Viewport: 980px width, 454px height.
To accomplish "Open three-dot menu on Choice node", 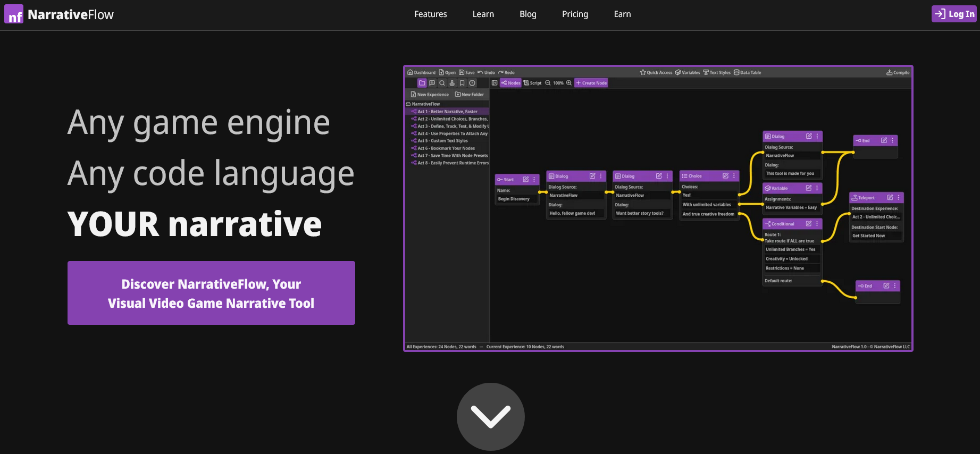I will point(734,176).
